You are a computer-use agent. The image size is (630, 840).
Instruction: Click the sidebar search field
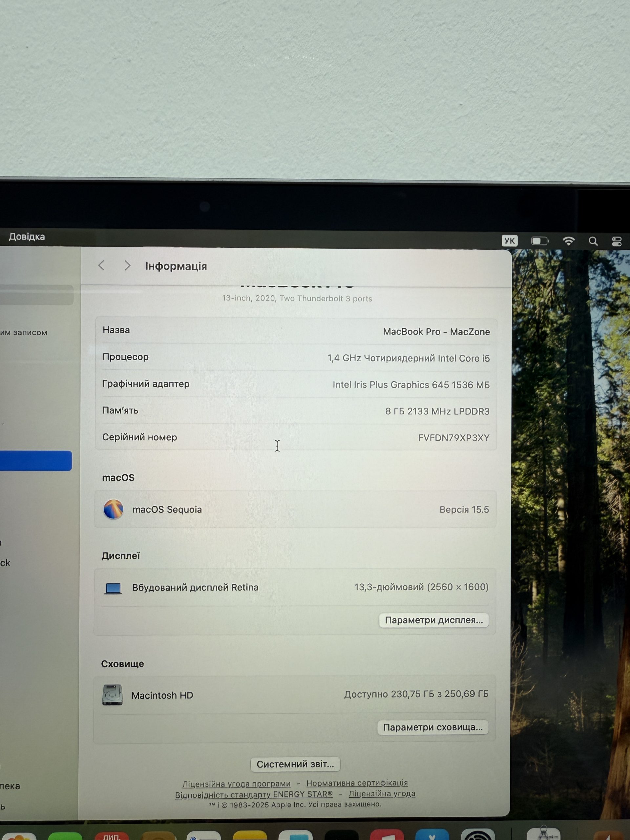pyautogui.click(x=36, y=295)
